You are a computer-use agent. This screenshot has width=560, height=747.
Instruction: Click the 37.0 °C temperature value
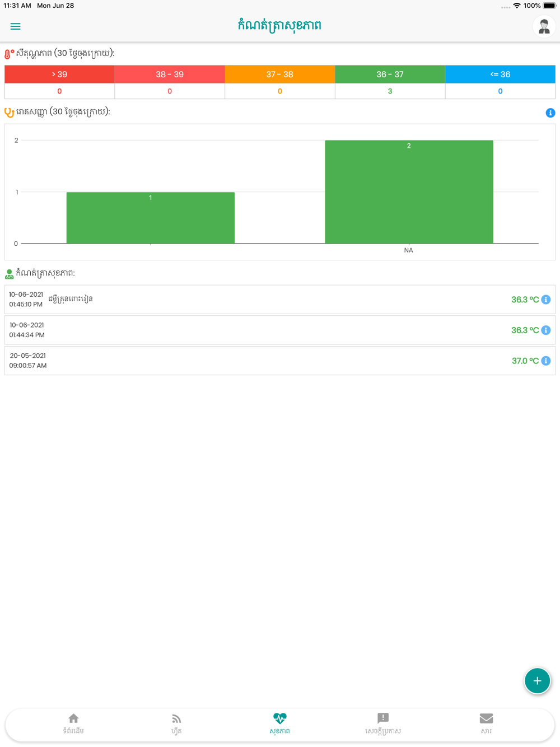click(525, 361)
